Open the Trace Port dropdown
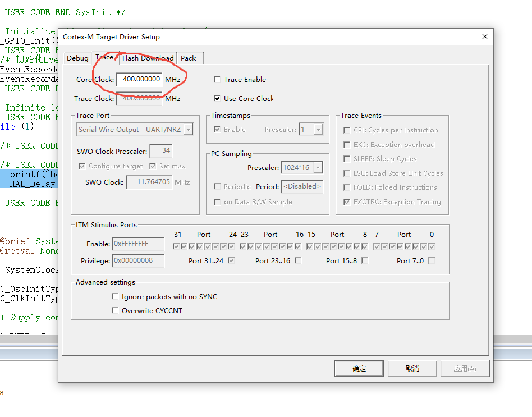Viewport: 532px width, 417px height. (x=135, y=129)
